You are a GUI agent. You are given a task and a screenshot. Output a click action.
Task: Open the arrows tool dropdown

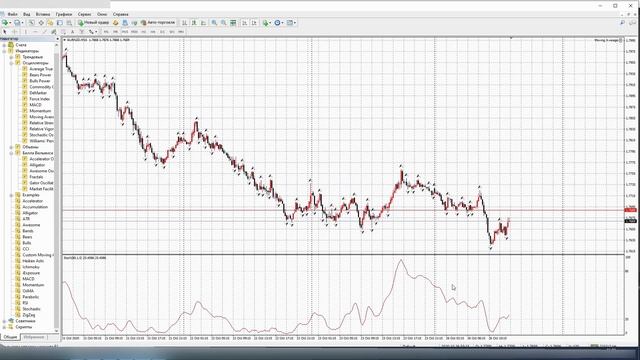coord(96,31)
